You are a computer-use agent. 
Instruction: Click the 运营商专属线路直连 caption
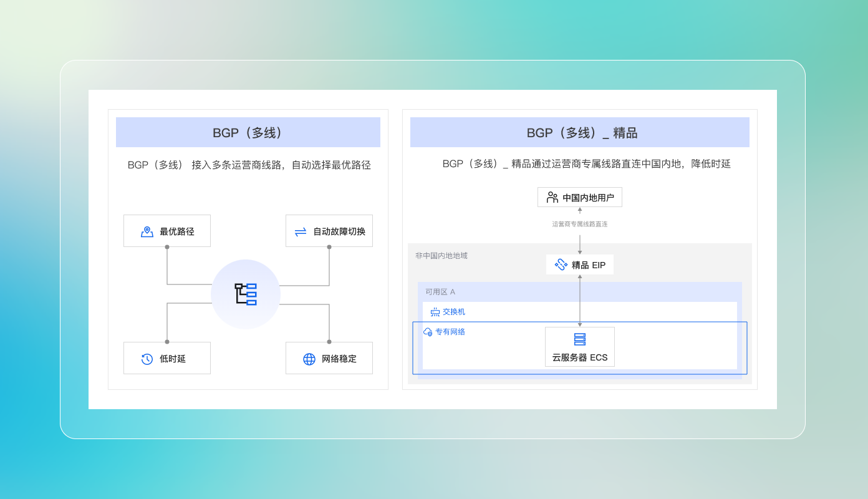580,224
